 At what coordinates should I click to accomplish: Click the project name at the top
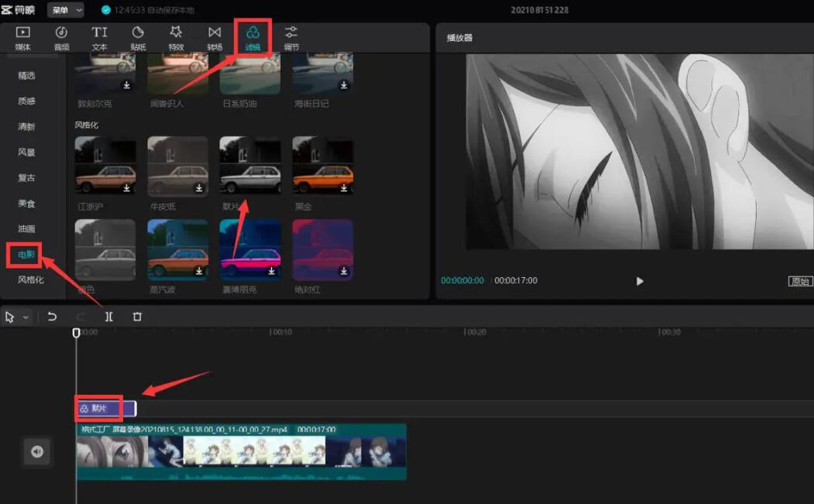539,10
